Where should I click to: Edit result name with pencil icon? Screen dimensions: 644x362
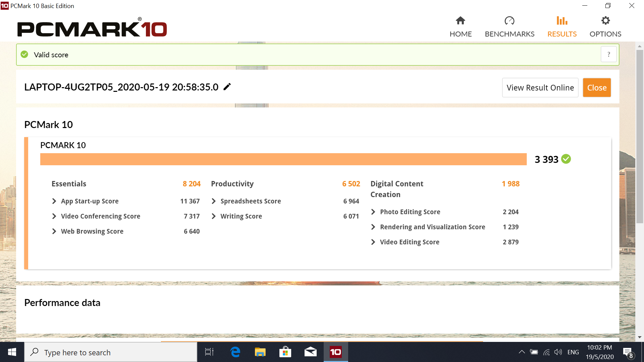tap(227, 87)
